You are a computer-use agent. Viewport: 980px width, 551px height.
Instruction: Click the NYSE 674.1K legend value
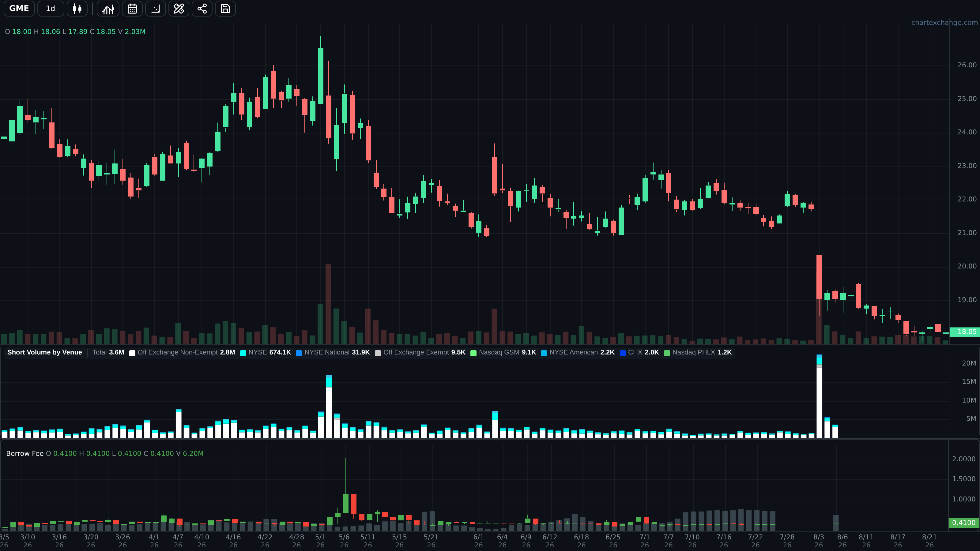280,352
